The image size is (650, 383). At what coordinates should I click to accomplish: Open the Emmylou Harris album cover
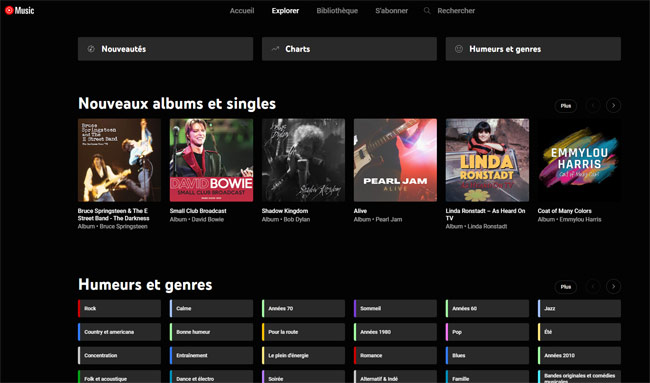pos(579,160)
